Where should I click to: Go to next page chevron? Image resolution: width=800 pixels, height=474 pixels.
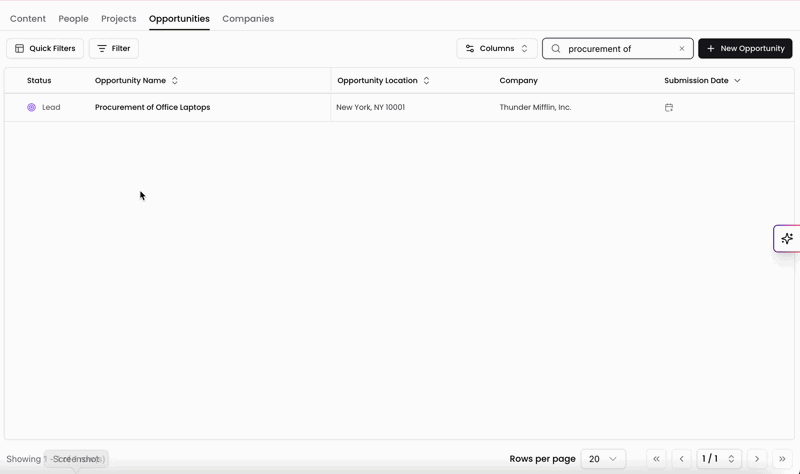click(757, 459)
